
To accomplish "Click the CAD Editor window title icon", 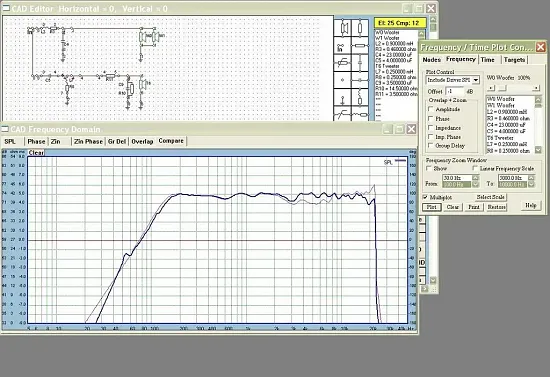I will (x=6, y=8).
